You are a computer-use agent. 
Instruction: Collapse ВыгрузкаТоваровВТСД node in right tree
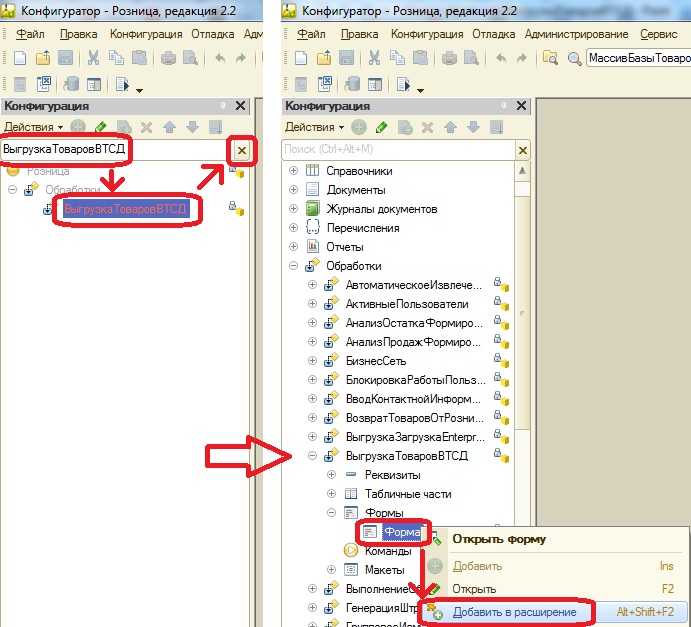tap(312, 456)
